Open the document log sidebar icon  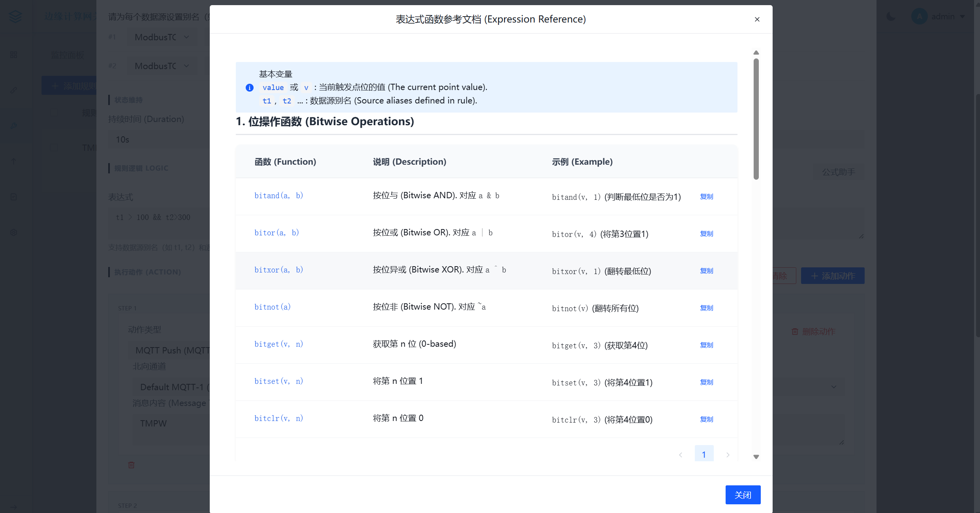click(x=14, y=197)
